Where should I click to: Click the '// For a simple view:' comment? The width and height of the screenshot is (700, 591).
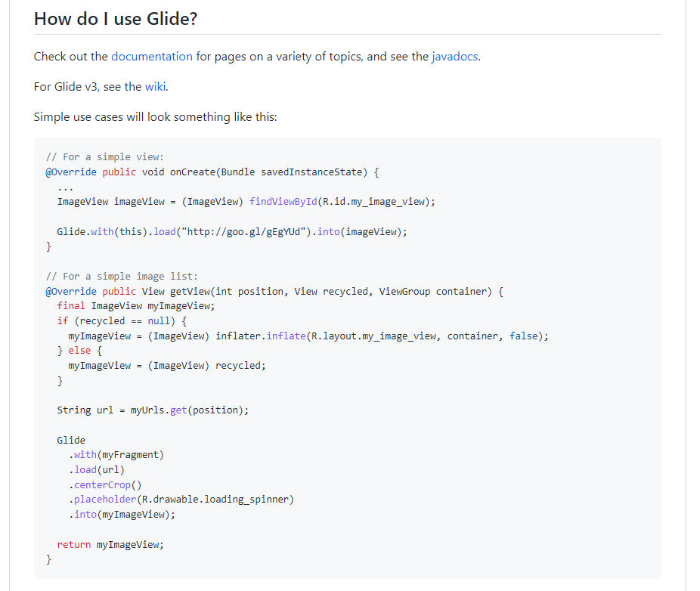(x=105, y=157)
